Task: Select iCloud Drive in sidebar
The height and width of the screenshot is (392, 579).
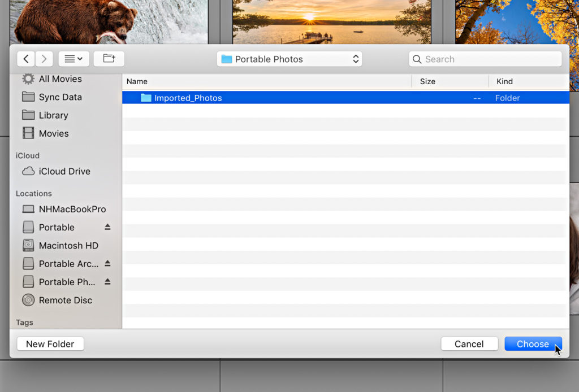Action: pos(64,171)
